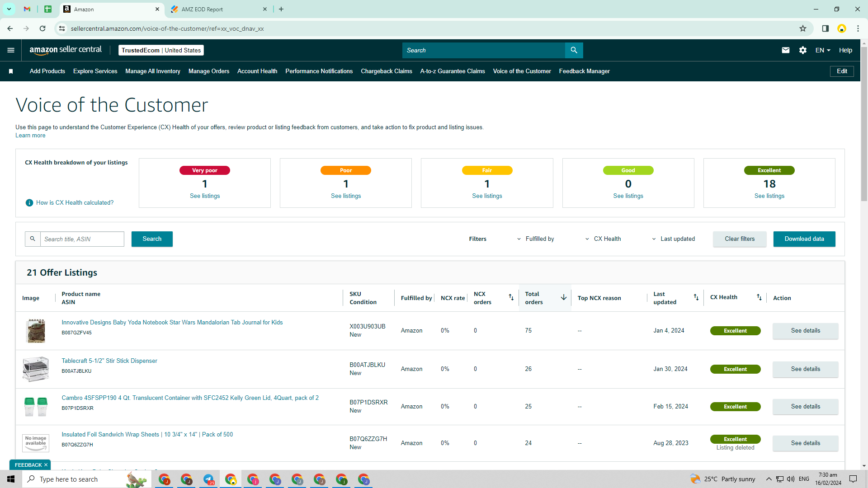Click the TrustedEcom United States account switcher
Viewport: 868px width, 488px height.
(161, 50)
